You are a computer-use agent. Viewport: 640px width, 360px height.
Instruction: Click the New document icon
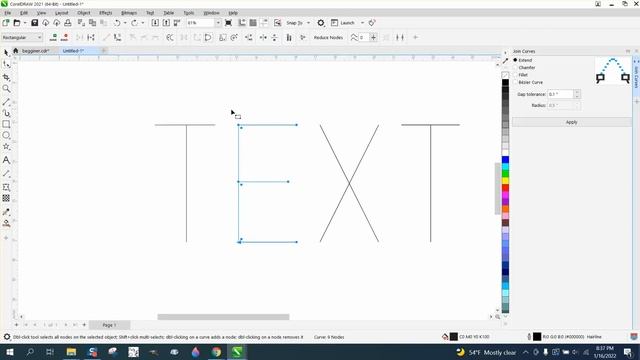pos(6,23)
